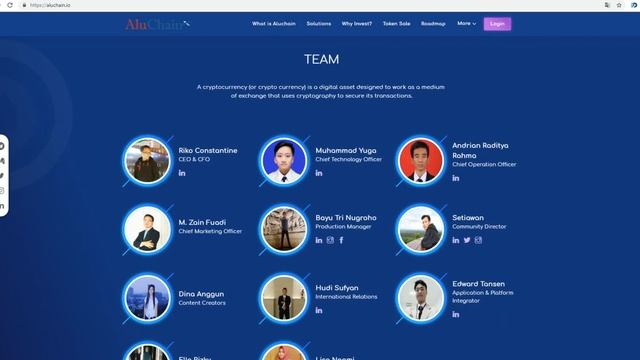Viewport: 640px width, 360px height.
Task: Open Setiawan's LinkedIn icon
Action: [x=456, y=240]
